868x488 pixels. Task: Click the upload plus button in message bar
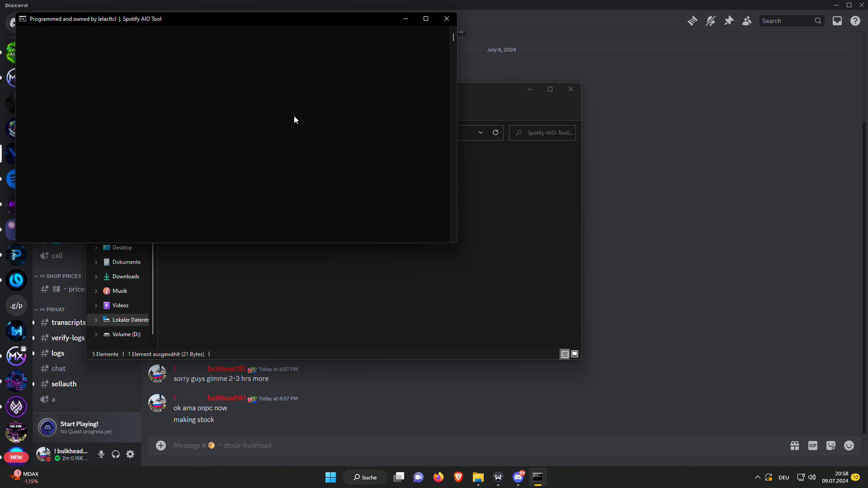tap(161, 446)
